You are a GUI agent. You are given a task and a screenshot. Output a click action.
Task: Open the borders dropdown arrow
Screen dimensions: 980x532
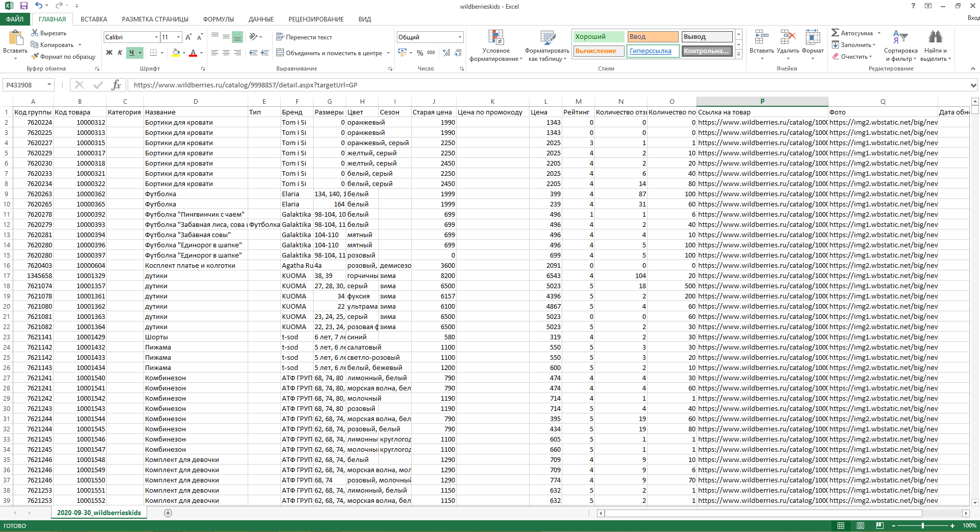pos(162,53)
